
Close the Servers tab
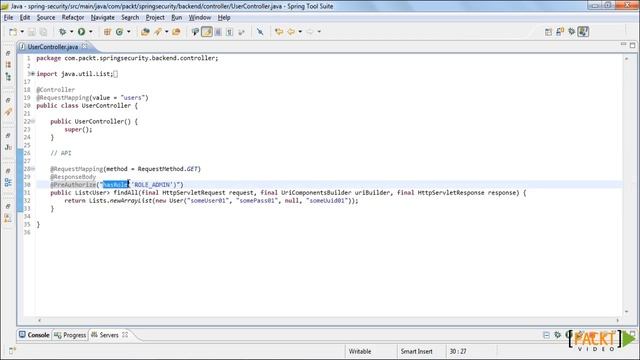(x=125, y=335)
